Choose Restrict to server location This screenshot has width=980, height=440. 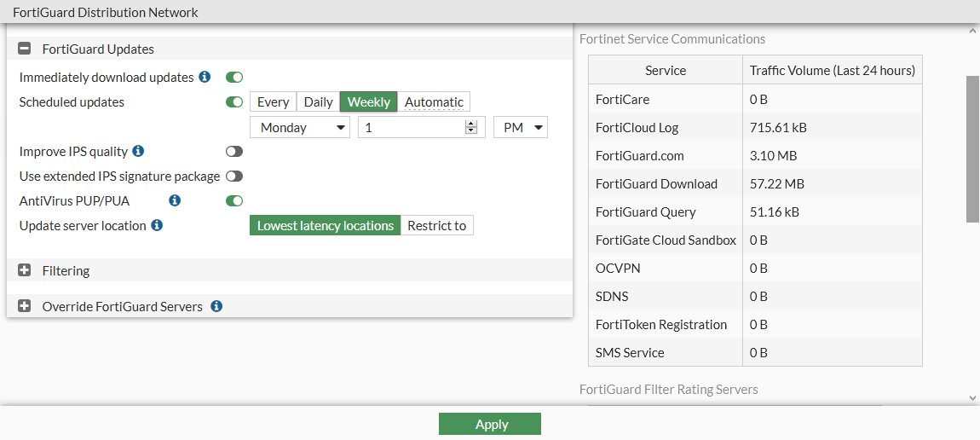436,226
